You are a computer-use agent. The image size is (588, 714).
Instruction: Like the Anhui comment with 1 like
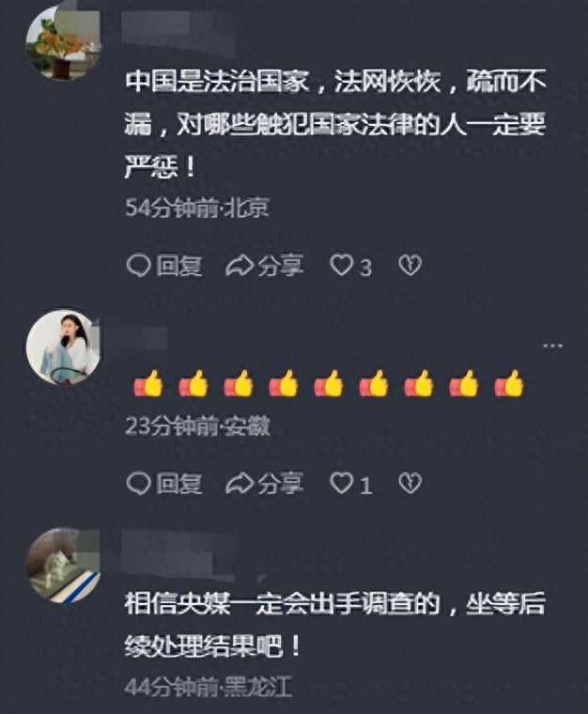pos(351,484)
